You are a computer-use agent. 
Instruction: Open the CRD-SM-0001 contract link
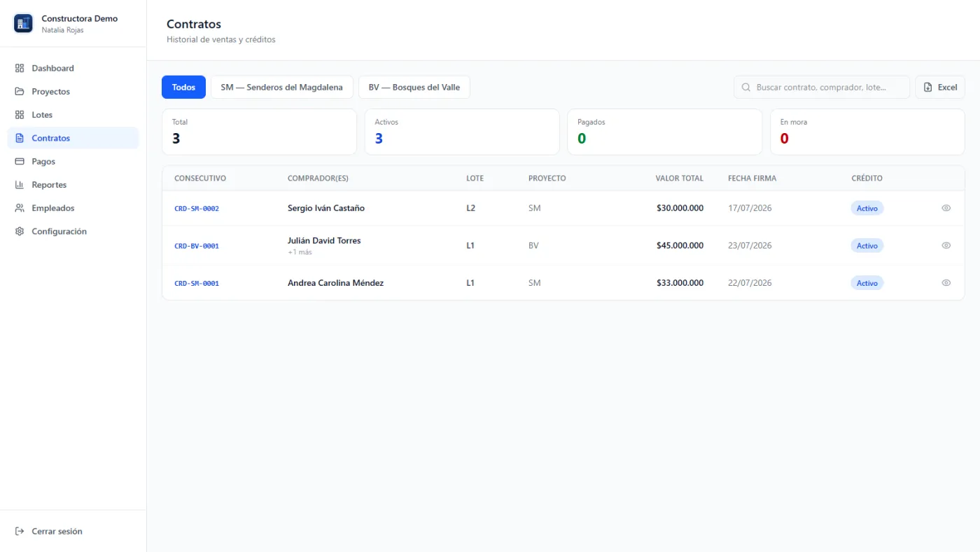click(197, 284)
